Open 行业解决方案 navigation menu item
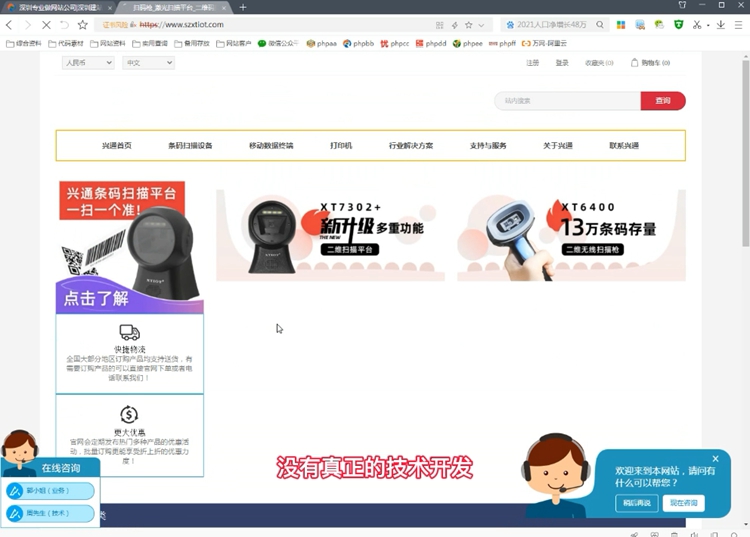Viewport: 750px width, 537px height. (x=410, y=145)
